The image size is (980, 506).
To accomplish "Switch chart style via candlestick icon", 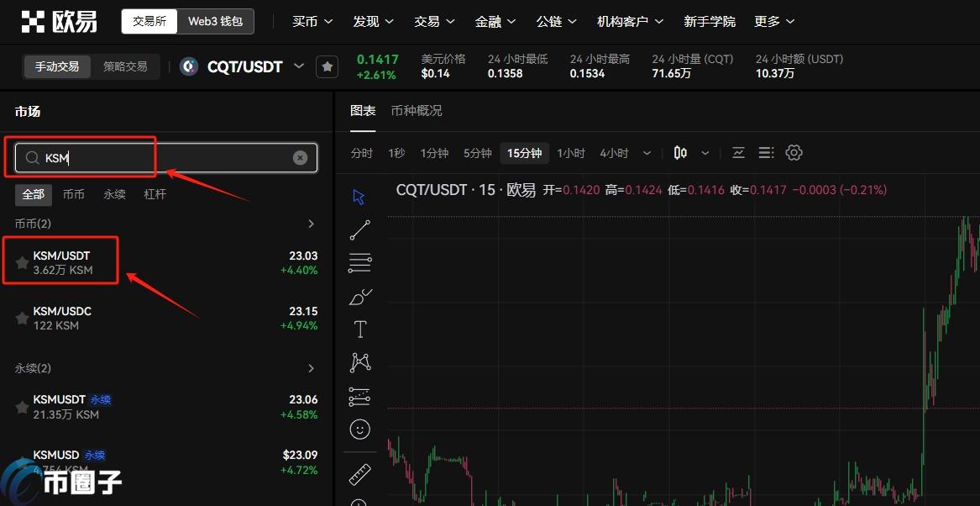I will (x=679, y=152).
